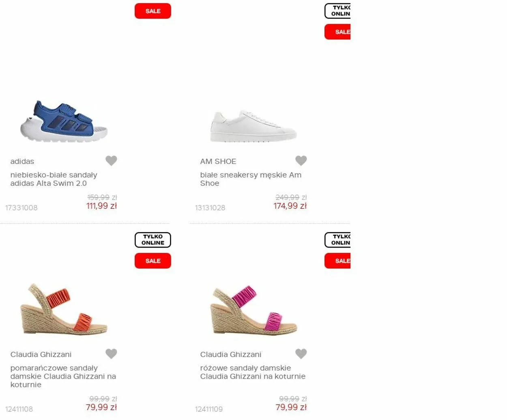Screen dimensions: 507x420
Task: Open 'niebiesko-białe sandały adidas Alta Swim 2.0' link
Action: (54, 179)
